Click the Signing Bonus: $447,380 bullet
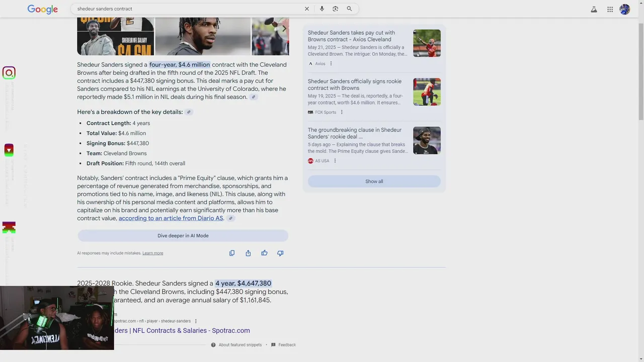This screenshot has width=644, height=362. (118, 143)
